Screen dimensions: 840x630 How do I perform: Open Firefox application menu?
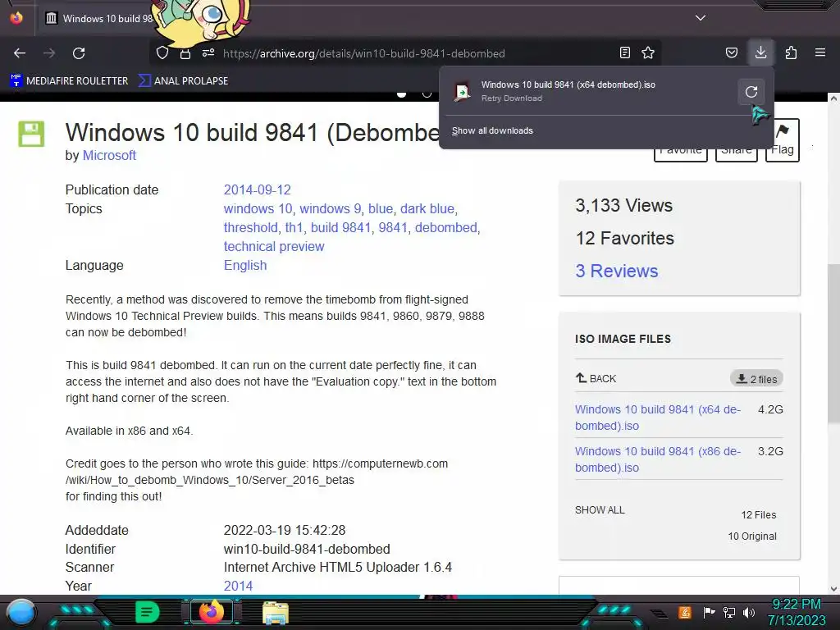[x=820, y=52]
